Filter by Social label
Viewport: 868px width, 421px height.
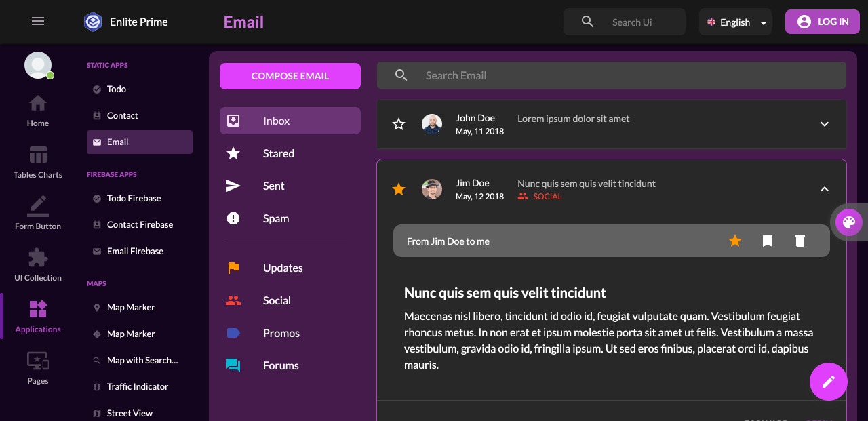(x=290, y=300)
